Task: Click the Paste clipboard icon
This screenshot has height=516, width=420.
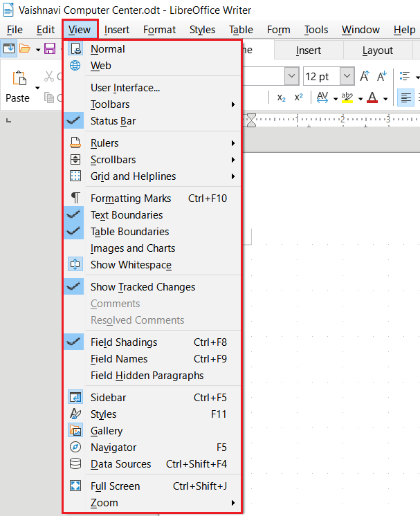Action: 19,78
